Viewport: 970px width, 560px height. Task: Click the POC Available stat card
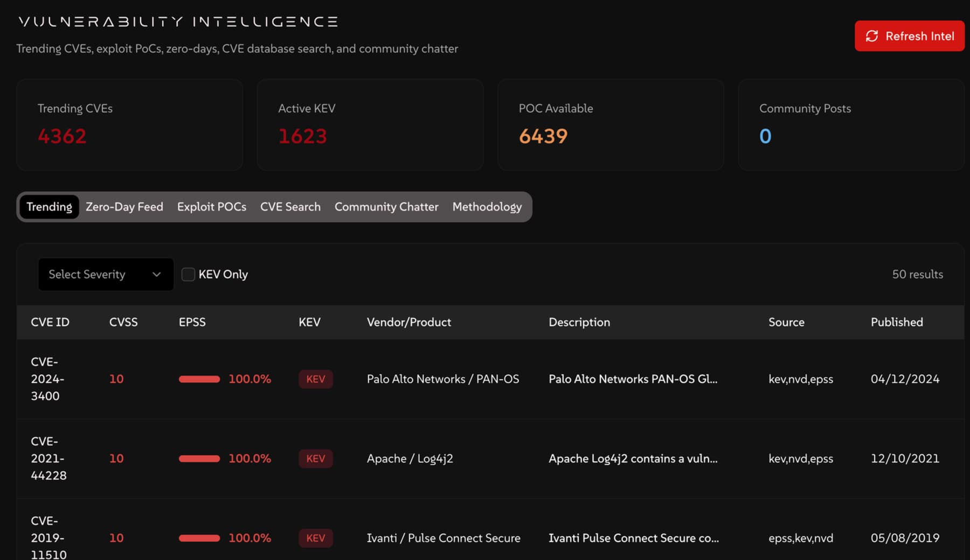(x=611, y=125)
